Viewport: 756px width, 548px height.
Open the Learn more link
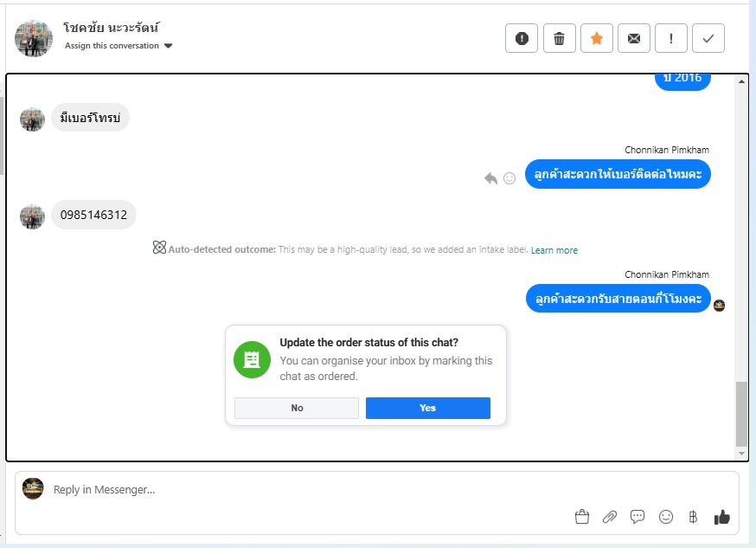click(554, 250)
